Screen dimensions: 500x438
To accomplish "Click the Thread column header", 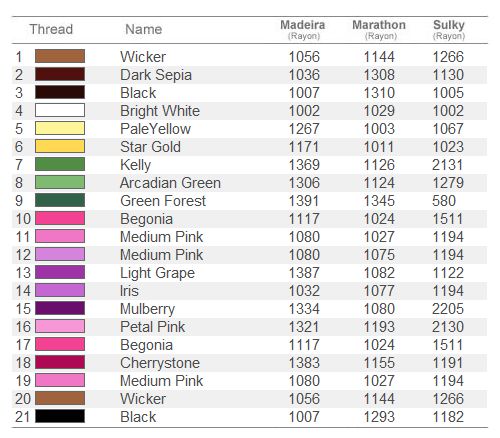I will coord(51,29).
